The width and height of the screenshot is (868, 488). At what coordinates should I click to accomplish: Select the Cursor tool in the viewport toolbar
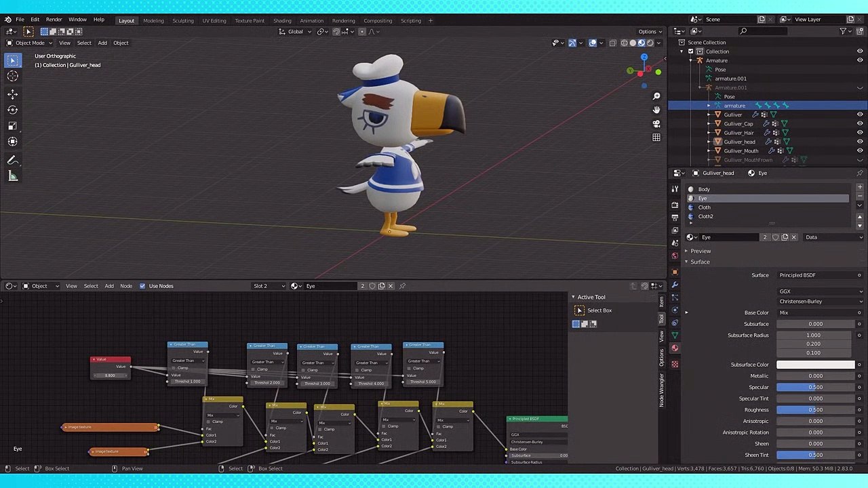click(x=12, y=77)
